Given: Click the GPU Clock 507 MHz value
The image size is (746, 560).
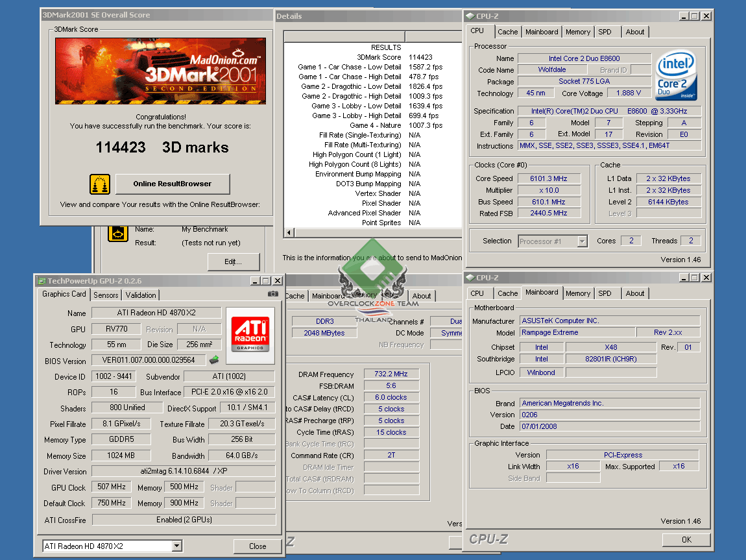Looking at the screenshot, I should [x=112, y=487].
